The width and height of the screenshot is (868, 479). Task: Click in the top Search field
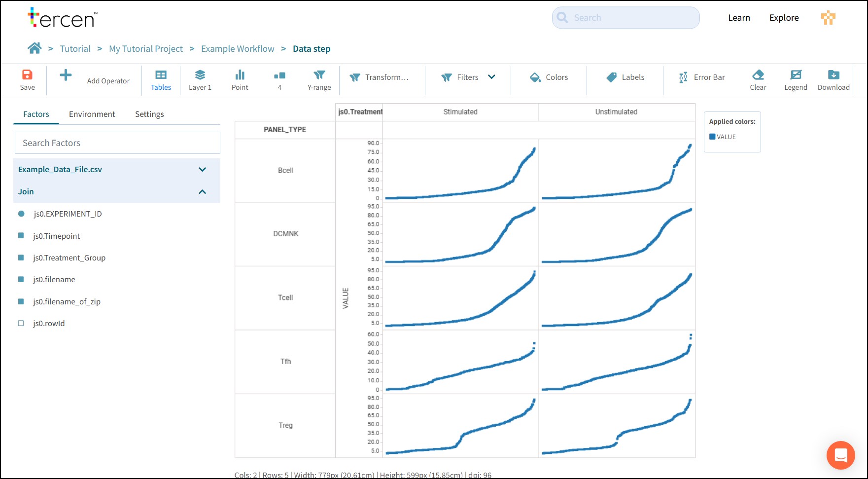[625, 18]
